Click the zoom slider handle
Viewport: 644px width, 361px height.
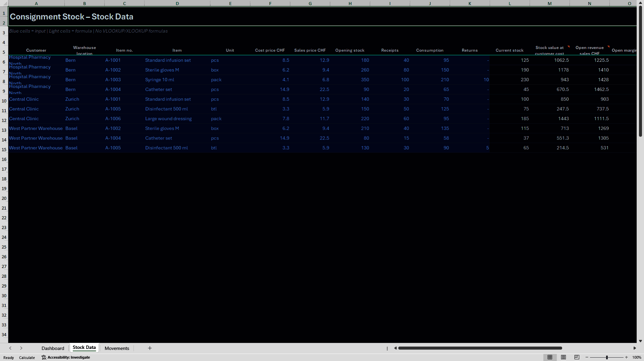click(x=607, y=357)
